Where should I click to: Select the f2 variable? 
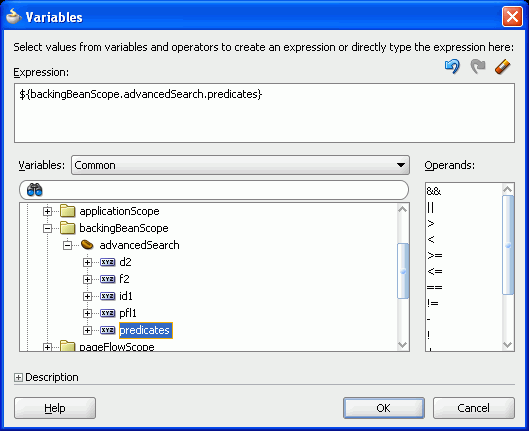point(124,279)
